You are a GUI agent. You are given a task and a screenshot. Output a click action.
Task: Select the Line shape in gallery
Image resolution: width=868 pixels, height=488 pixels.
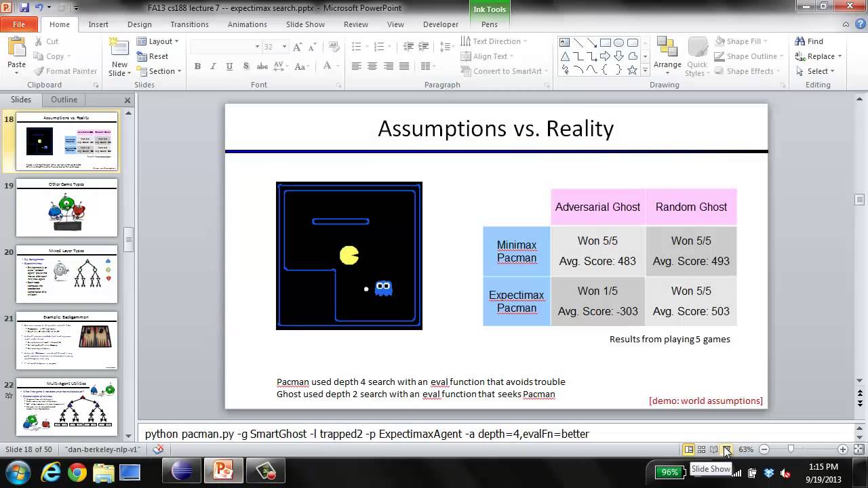tap(578, 43)
